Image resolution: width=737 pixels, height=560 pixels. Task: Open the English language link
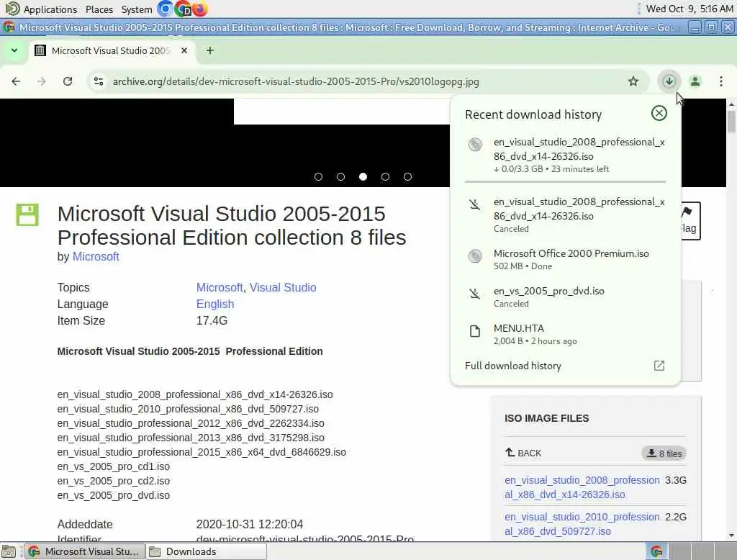coord(214,304)
